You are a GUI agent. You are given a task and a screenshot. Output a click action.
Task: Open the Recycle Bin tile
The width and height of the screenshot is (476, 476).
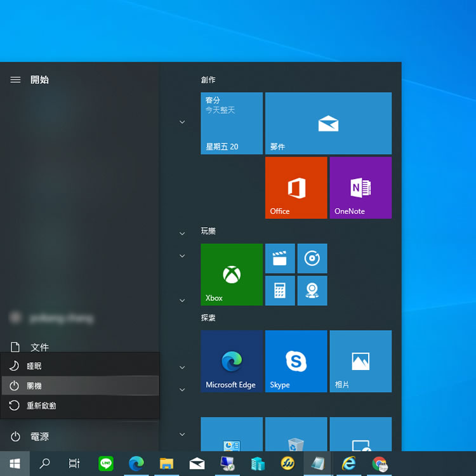tap(296, 434)
